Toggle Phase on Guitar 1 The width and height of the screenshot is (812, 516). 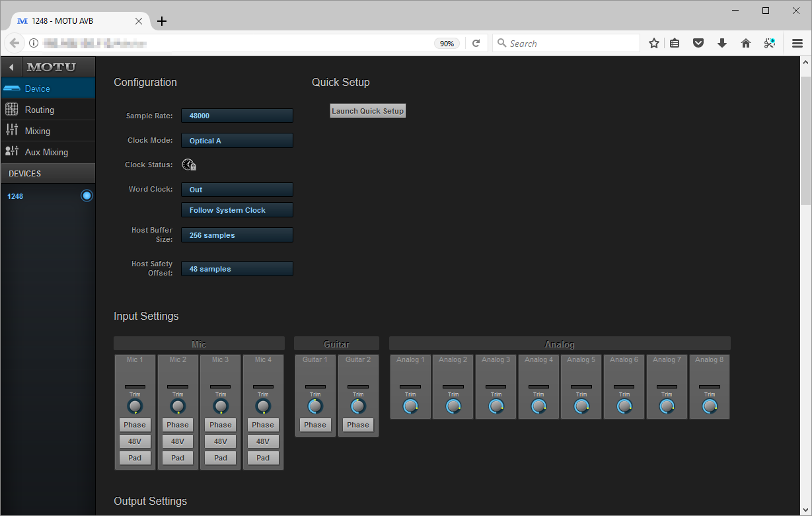315,425
